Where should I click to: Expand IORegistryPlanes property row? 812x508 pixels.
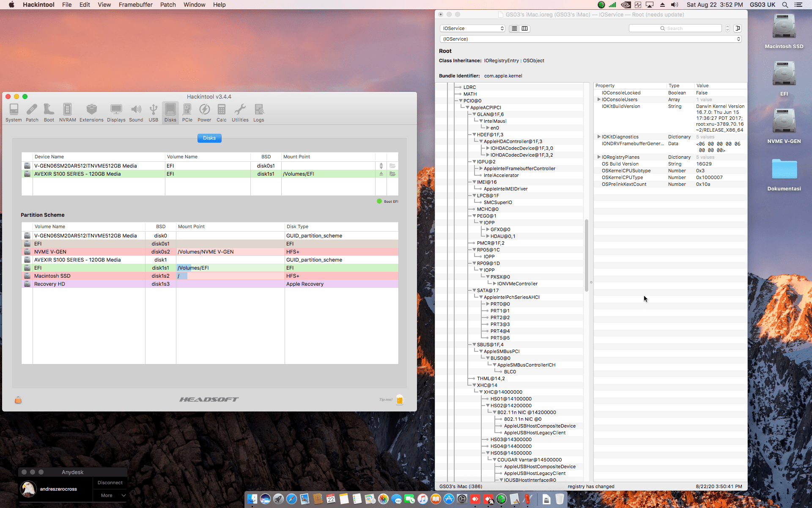click(x=598, y=157)
